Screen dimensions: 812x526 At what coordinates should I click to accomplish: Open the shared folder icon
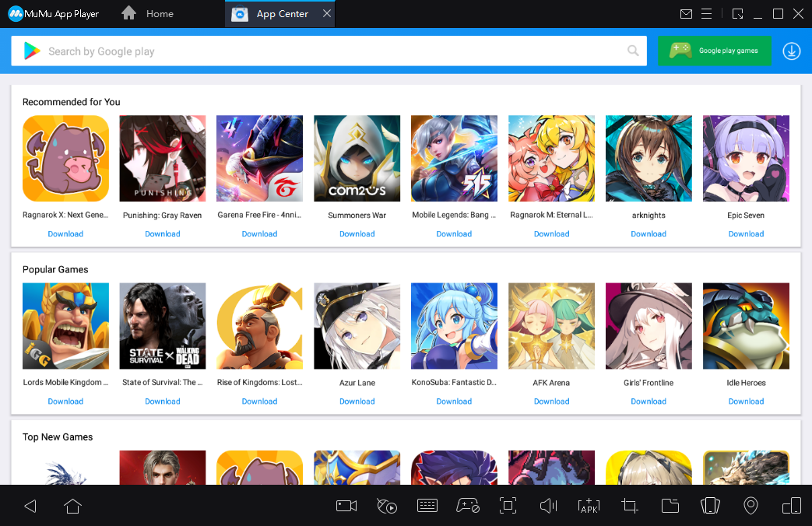[670, 506]
